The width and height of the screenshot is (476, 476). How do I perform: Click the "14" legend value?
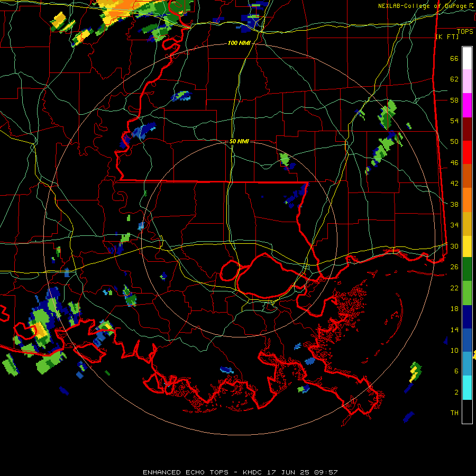454,329
